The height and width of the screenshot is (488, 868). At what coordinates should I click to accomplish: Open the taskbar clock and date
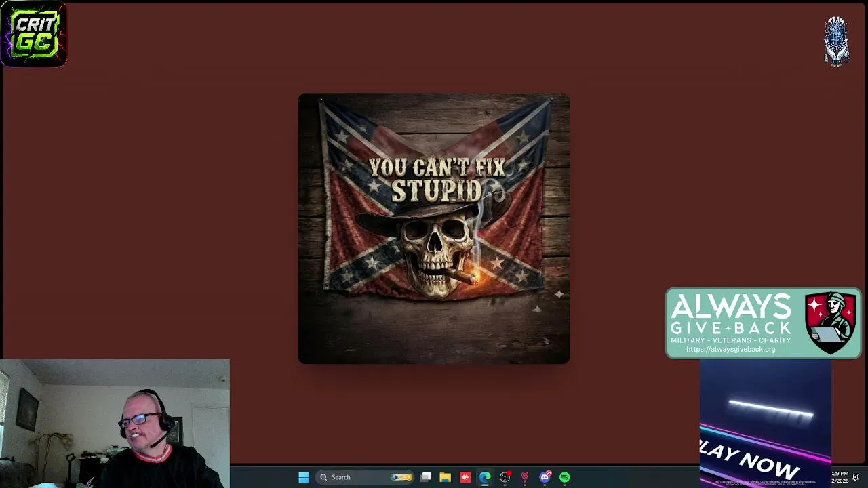[840, 477]
